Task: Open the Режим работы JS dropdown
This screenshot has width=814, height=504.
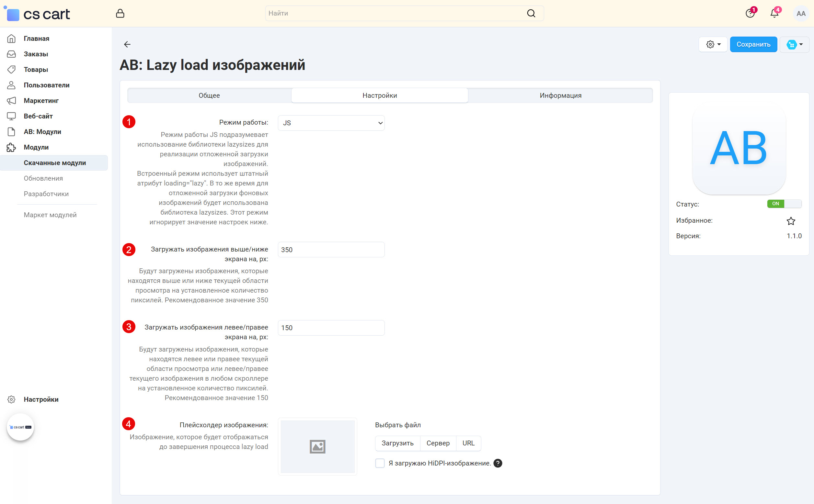Action: pos(331,123)
